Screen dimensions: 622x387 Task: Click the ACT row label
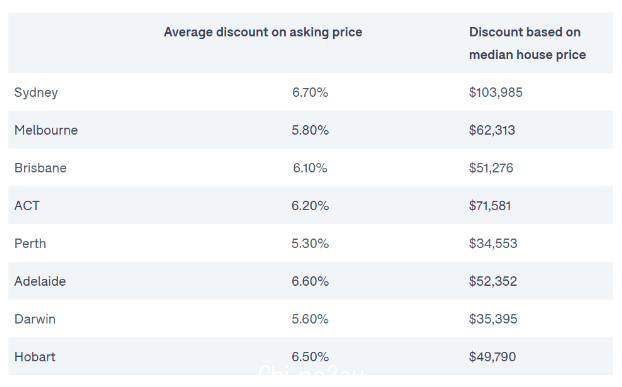pos(27,206)
